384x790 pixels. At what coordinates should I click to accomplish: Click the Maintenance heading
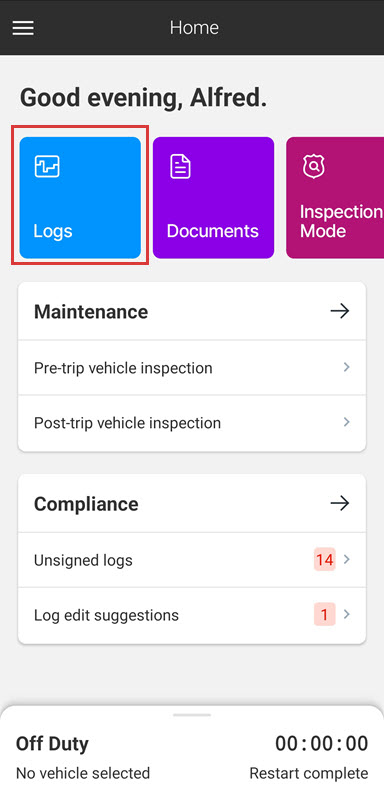point(91,312)
